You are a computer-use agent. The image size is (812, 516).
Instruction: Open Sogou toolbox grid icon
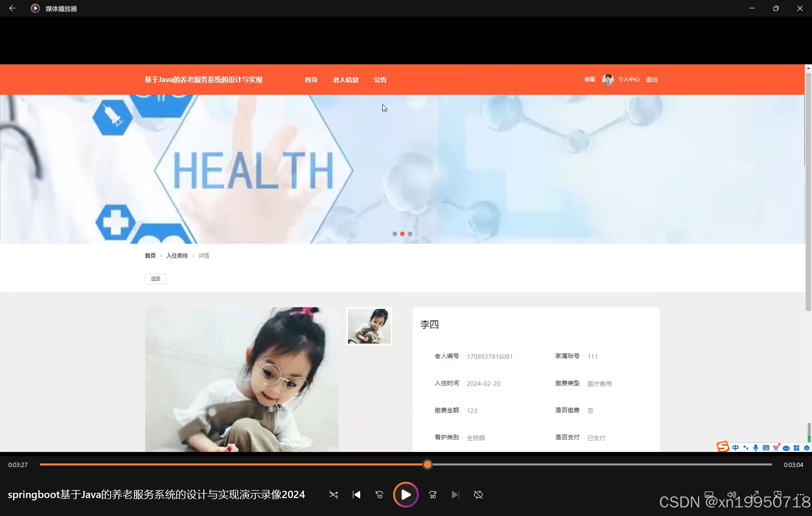click(796, 448)
